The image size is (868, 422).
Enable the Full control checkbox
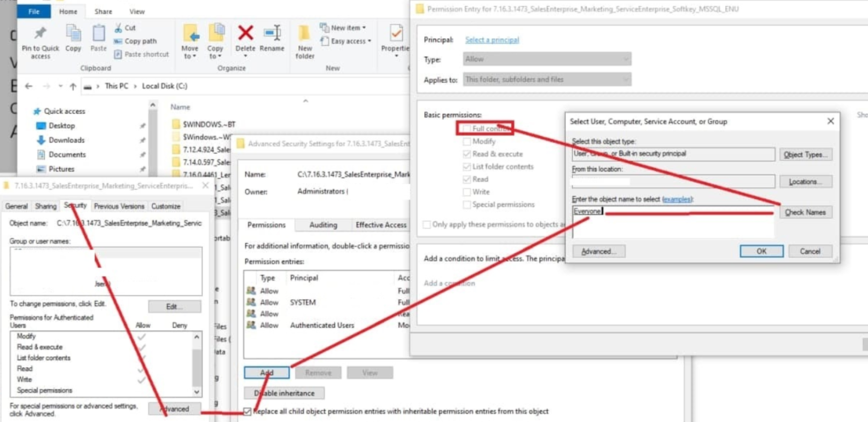(x=467, y=129)
